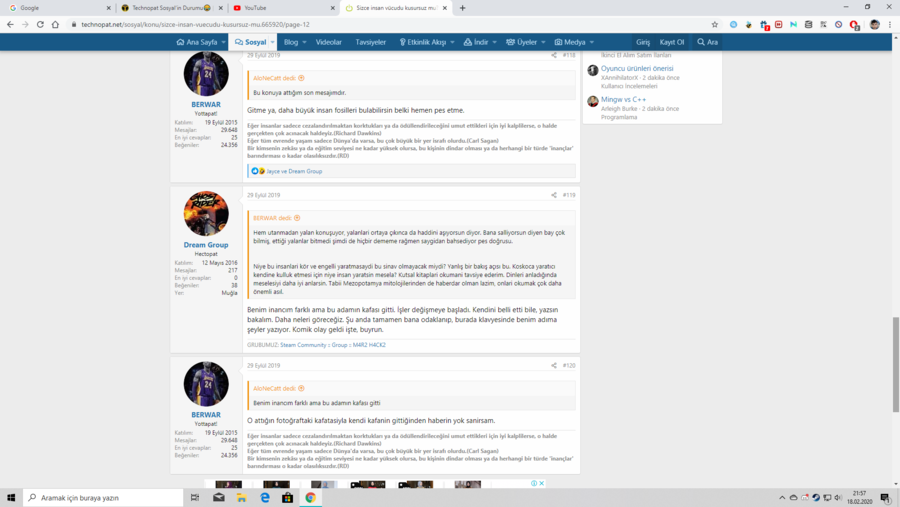Jump to quoted AloNeCatt post in #120
900x507 pixels.
click(301, 389)
